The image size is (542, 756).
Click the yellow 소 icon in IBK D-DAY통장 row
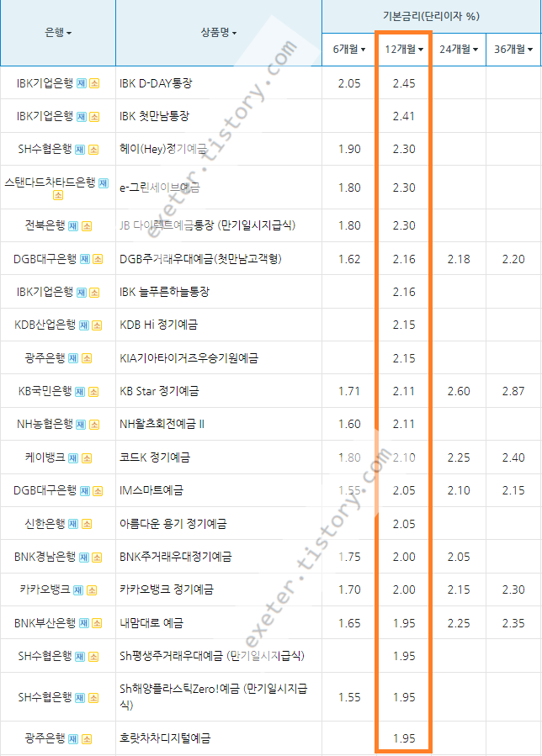pos(94,83)
